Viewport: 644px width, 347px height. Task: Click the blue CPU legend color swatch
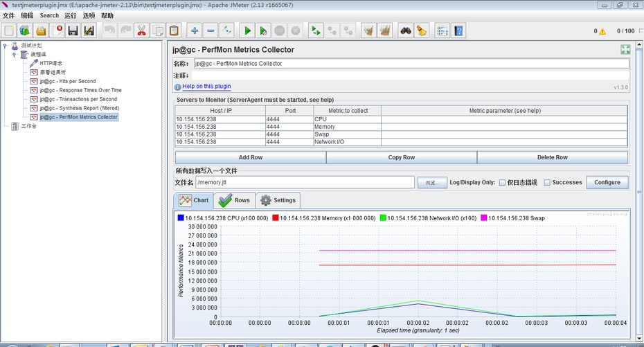[x=181, y=217]
